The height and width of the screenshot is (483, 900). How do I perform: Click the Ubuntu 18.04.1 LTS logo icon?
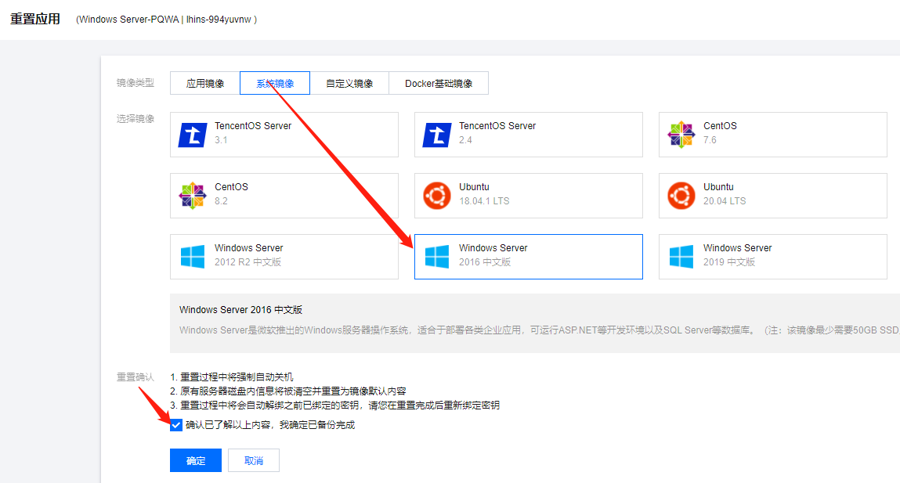coord(437,195)
